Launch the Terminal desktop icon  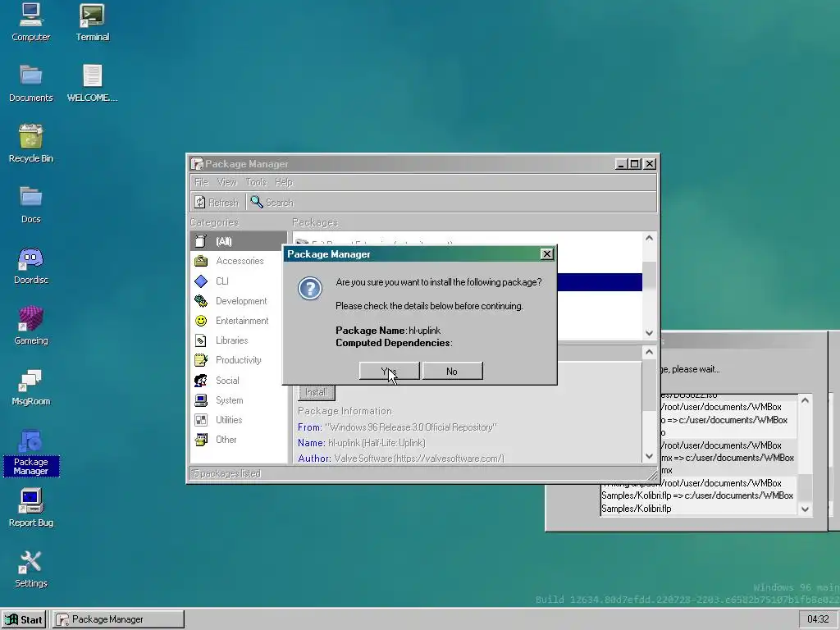(x=92, y=22)
